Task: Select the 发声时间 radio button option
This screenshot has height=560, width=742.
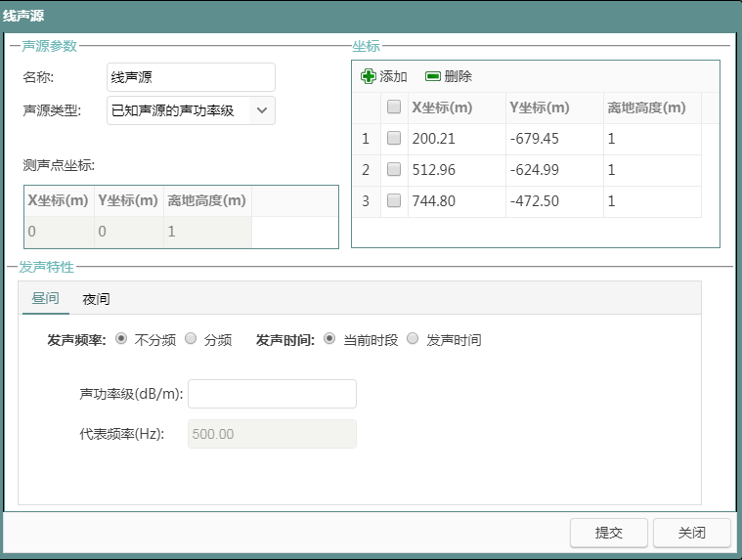Action: pyautogui.click(x=413, y=339)
